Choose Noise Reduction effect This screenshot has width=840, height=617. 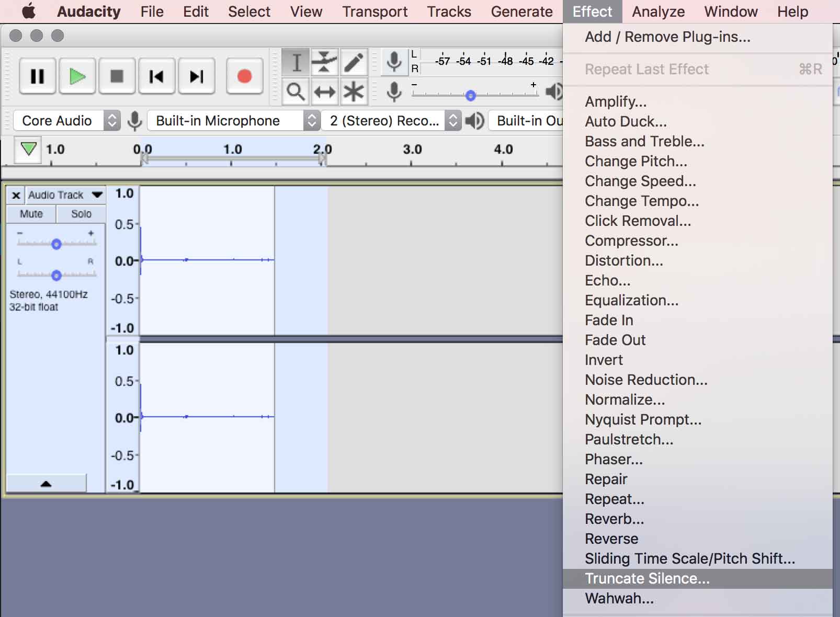pyautogui.click(x=698, y=380)
